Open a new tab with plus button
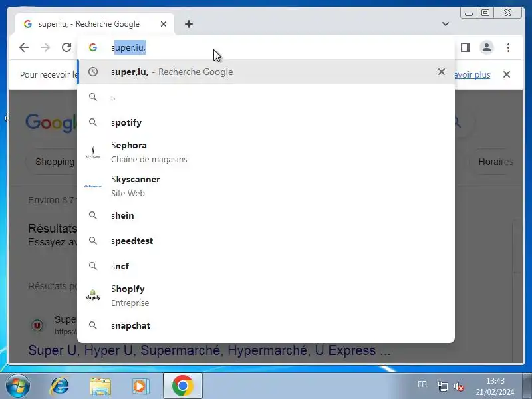This screenshot has height=399, width=532. pyautogui.click(x=189, y=24)
